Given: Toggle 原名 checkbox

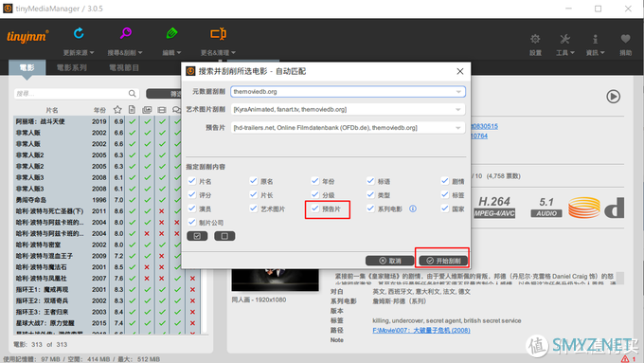Looking at the screenshot, I should coord(254,181).
